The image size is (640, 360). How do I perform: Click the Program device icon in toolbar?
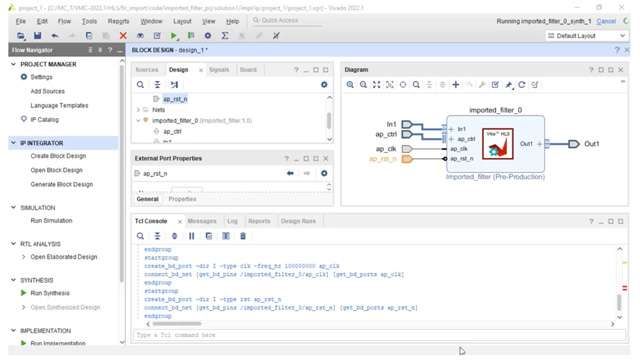(191, 36)
